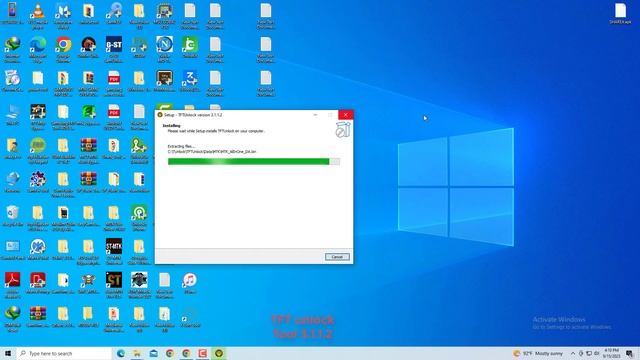The image size is (640, 360).
Task: Select the 'Extracting files...' status text
Action: (181, 146)
